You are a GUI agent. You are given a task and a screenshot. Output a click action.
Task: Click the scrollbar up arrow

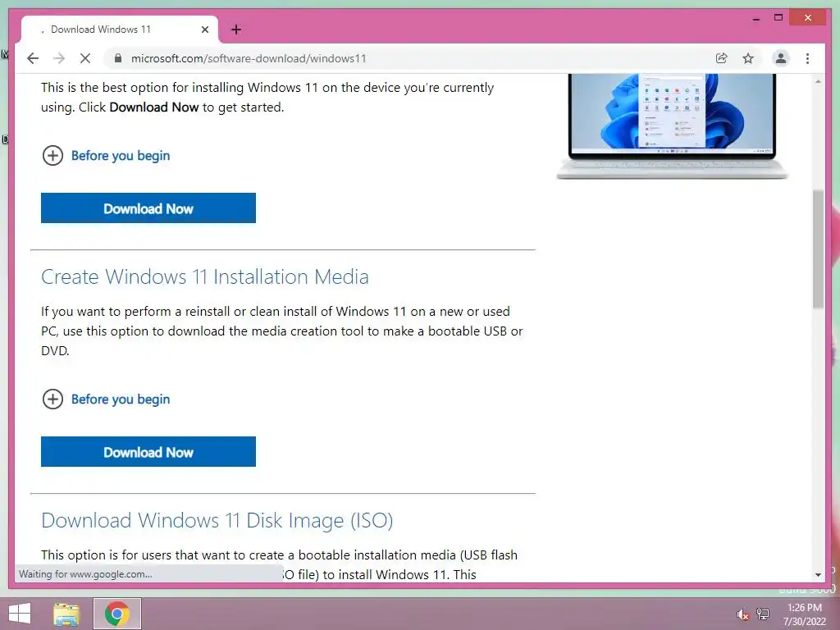(818, 81)
